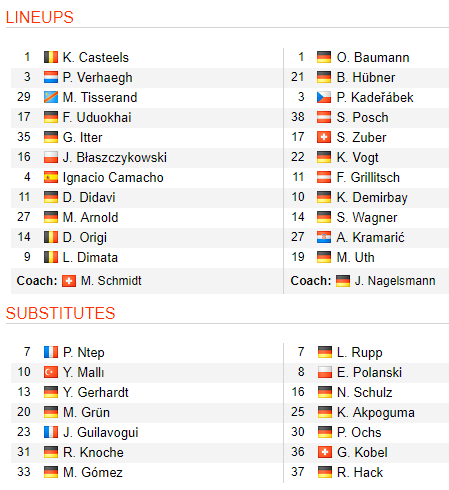
Task: Click the Spanish flag beside Ignacio Camacho
Action: click(51, 177)
